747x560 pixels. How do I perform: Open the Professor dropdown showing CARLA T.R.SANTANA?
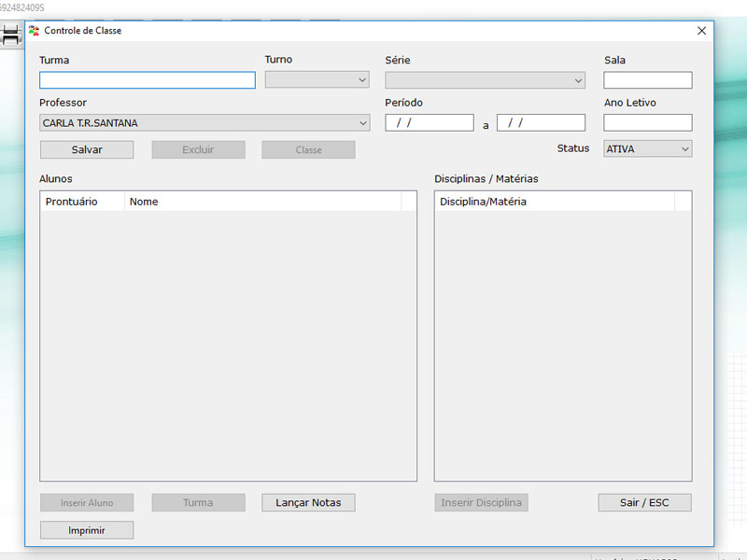[x=204, y=123]
